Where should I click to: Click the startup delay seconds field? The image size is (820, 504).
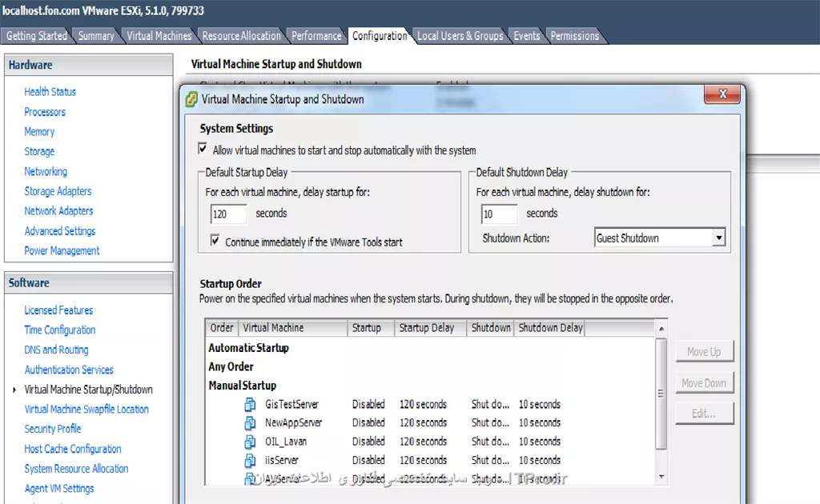point(228,214)
